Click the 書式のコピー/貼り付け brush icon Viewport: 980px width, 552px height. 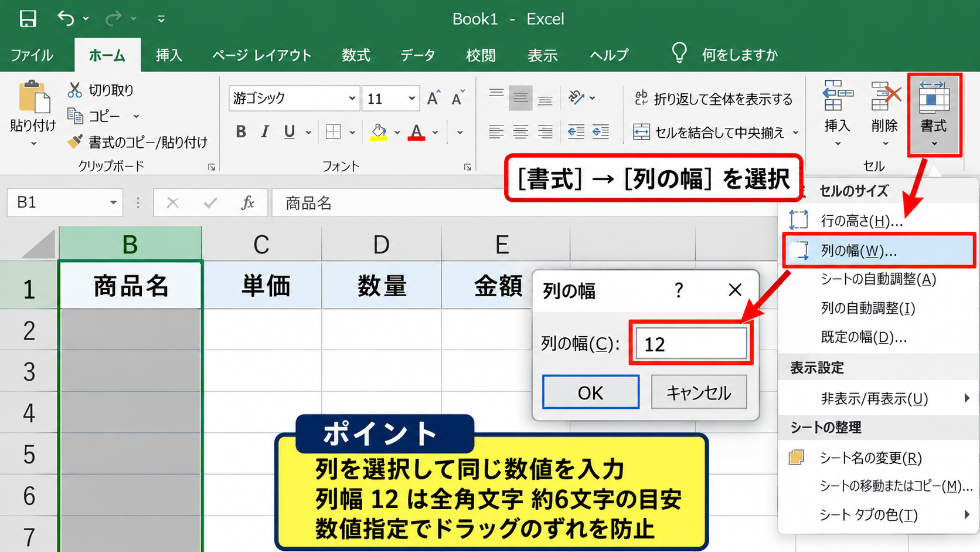[x=74, y=141]
